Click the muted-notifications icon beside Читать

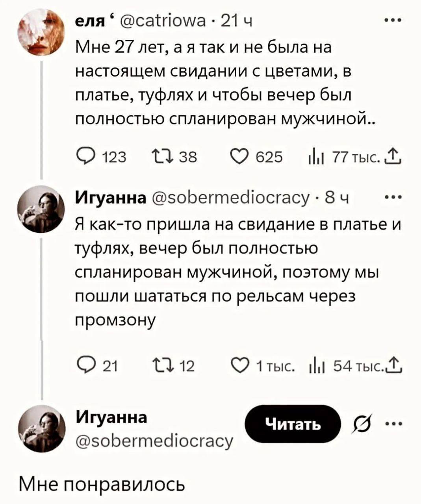point(361,423)
